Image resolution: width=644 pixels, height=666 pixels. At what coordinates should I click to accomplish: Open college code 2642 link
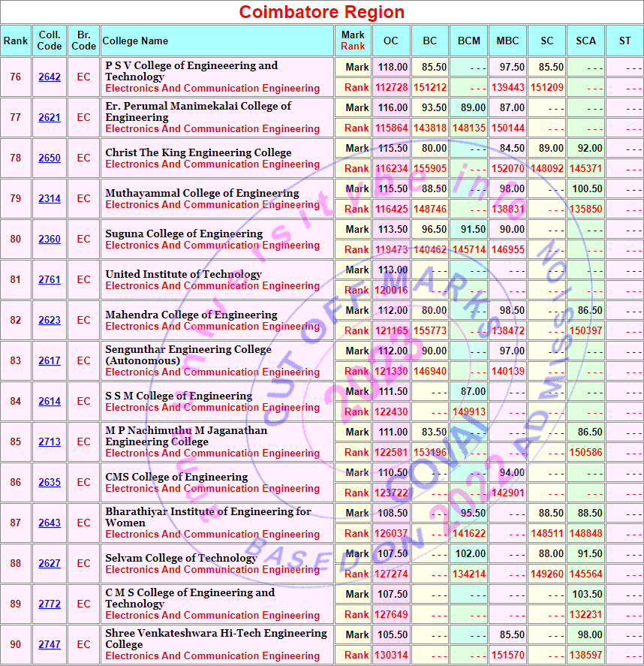[50, 77]
